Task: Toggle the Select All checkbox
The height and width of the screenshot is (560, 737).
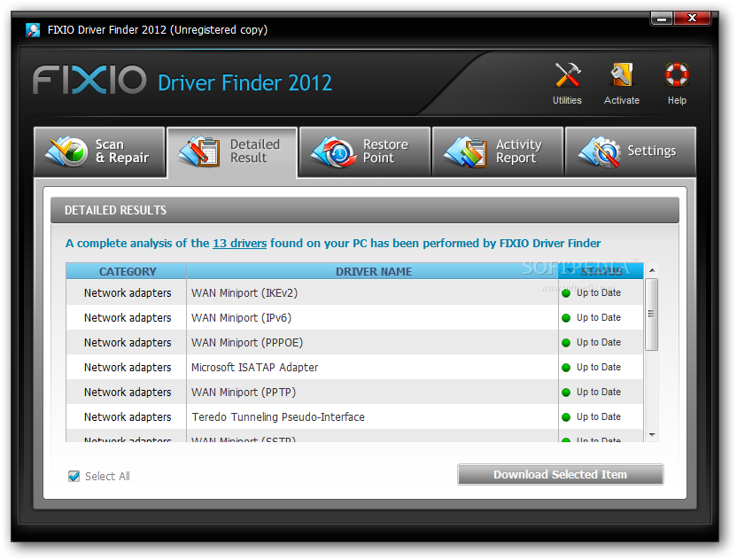Action: click(x=74, y=477)
